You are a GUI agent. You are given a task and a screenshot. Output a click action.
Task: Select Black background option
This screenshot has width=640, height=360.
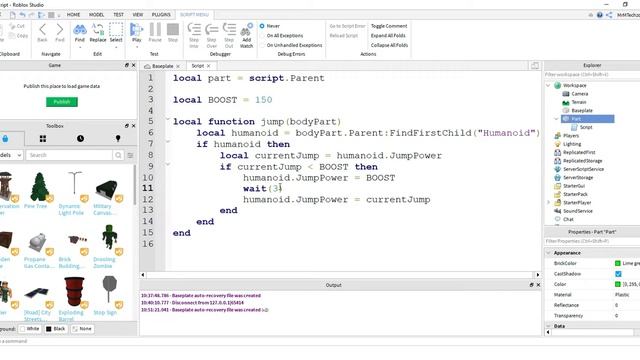[56, 329]
